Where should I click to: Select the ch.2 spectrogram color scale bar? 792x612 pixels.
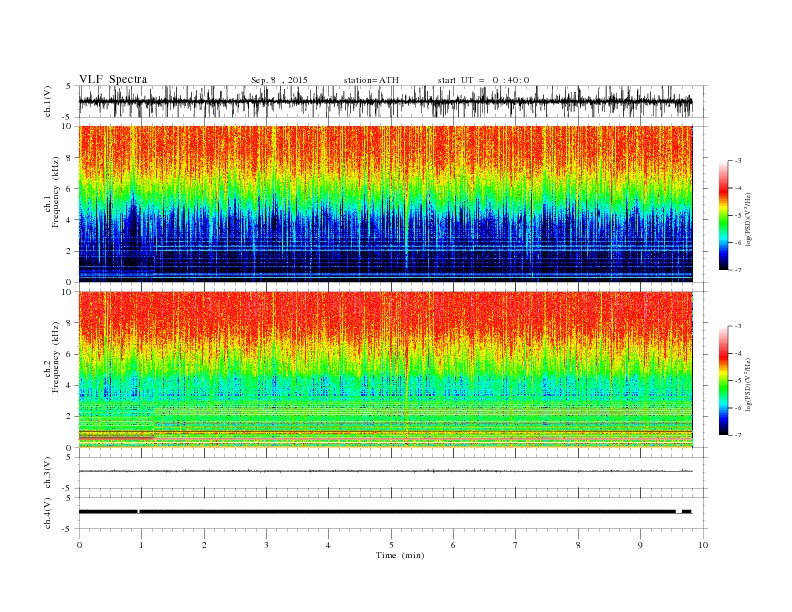click(724, 380)
